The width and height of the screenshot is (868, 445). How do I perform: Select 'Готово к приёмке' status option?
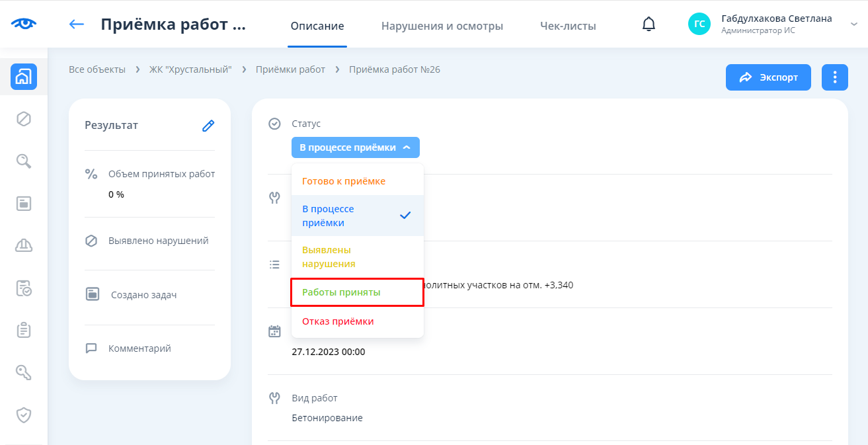(344, 181)
